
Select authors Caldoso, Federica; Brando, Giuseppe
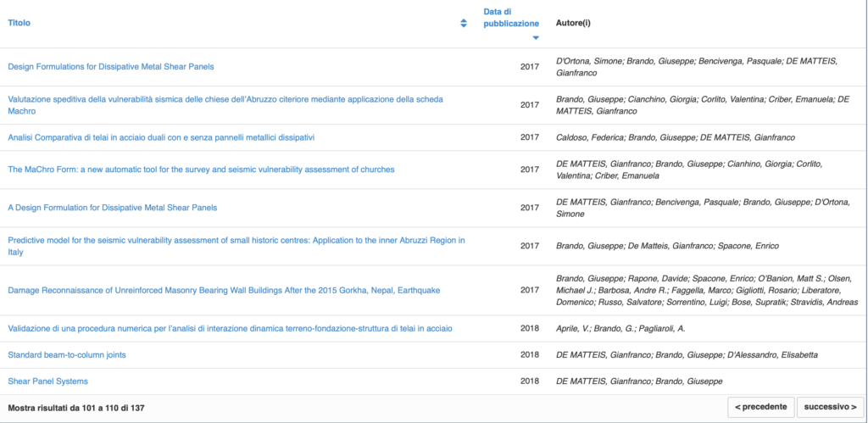point(676,137)
